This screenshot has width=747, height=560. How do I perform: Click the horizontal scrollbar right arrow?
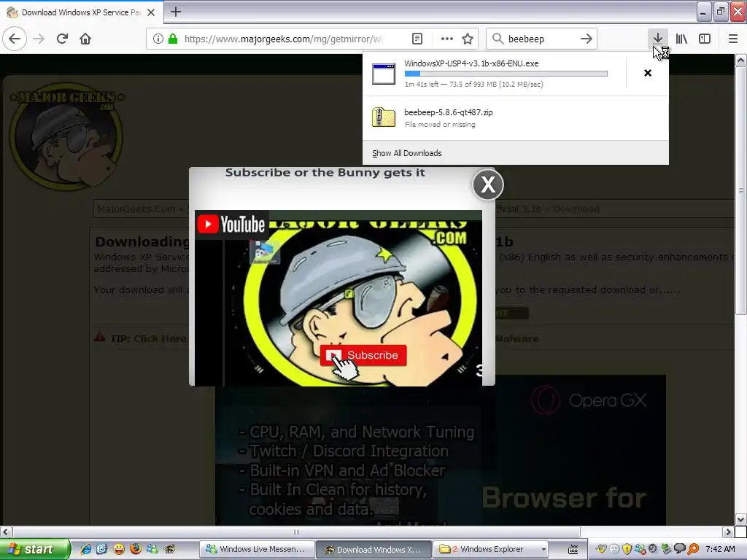point(727,532)
